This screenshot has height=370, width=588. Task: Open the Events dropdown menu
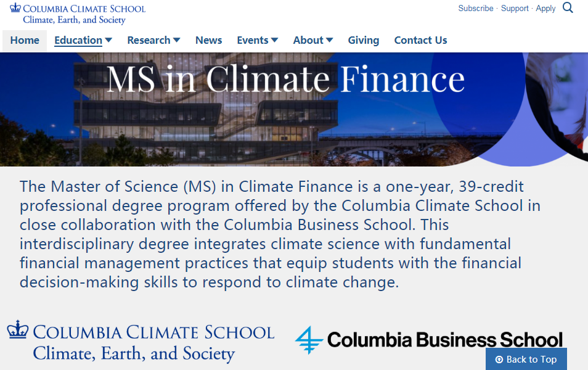257,40
